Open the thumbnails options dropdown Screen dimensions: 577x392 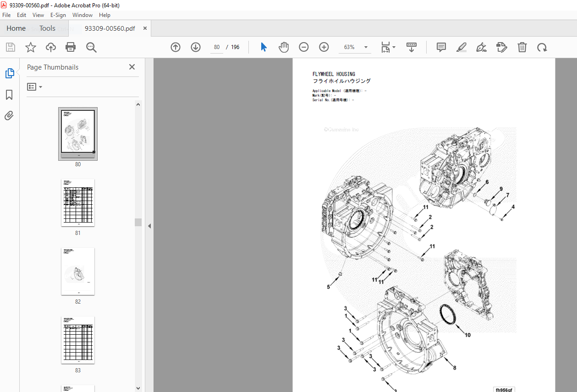click(x=34, y=87)
